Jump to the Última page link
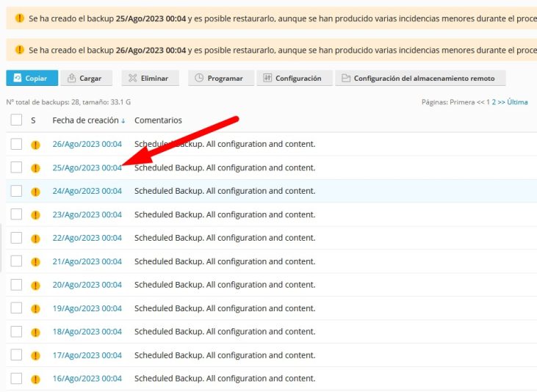This screenshot has width=537, height=392. click(517, 102)
